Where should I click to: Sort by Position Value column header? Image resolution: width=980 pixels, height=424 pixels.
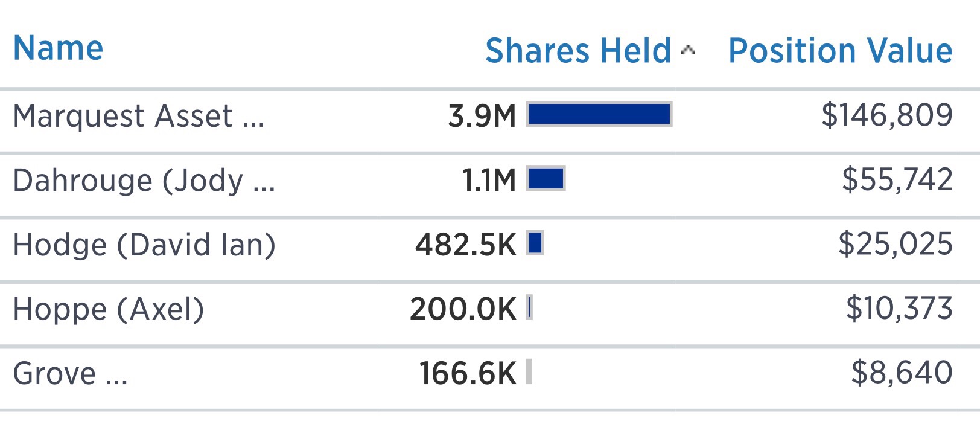[840, 51]
